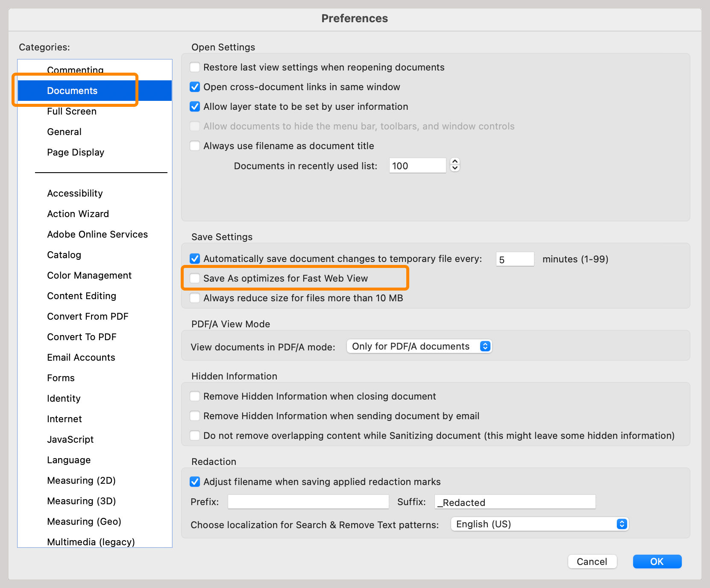The image size is (710, 588).
Task: Choose the Convert From PDF category
Action: [88, 316]
